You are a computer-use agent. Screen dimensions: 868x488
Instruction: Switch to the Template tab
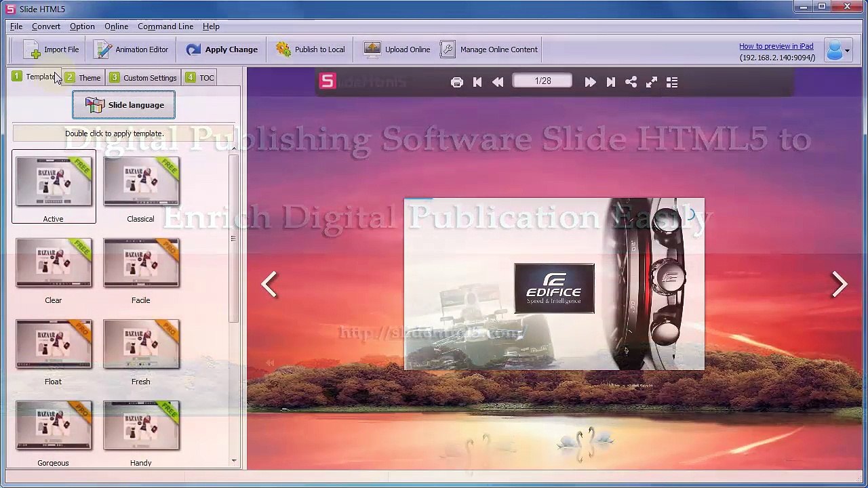point(34,77)
